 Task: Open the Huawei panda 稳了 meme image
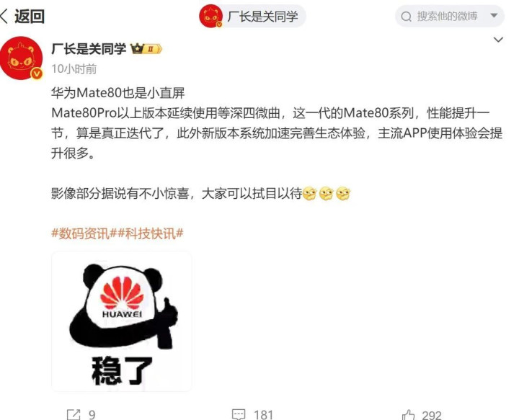coord(122,321)
